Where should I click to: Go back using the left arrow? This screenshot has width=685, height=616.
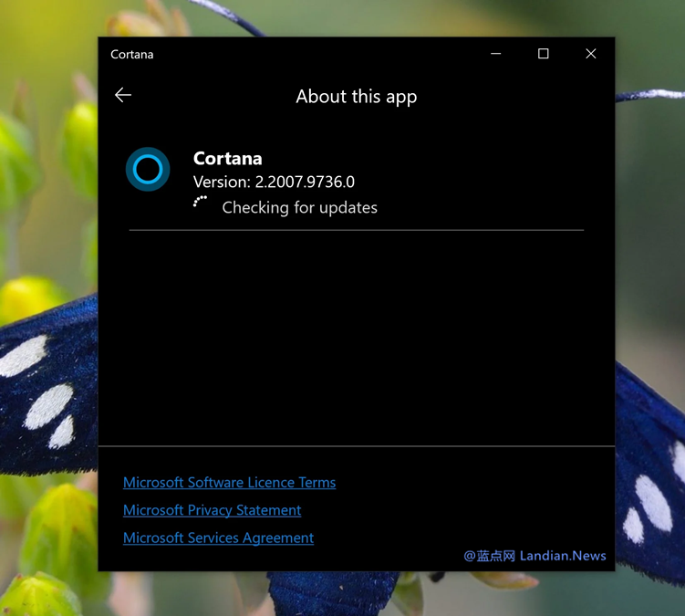click(x=123, y=95)
